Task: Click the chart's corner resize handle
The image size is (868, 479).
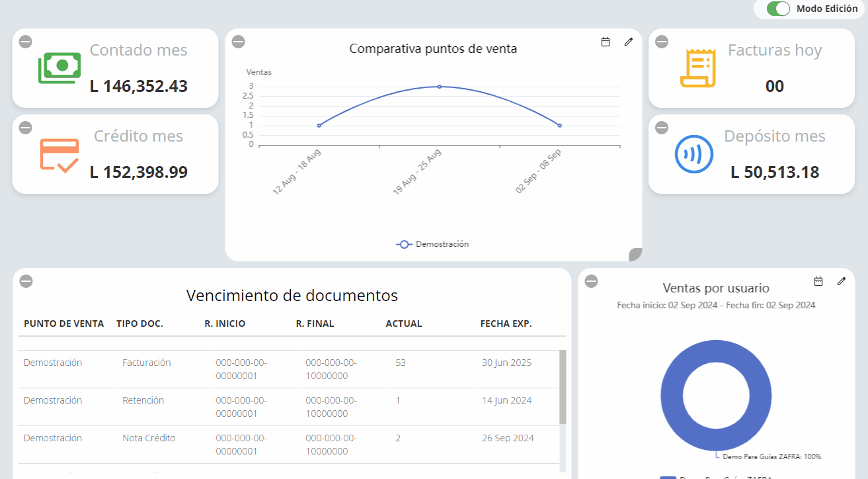Action: pos(635,255)
